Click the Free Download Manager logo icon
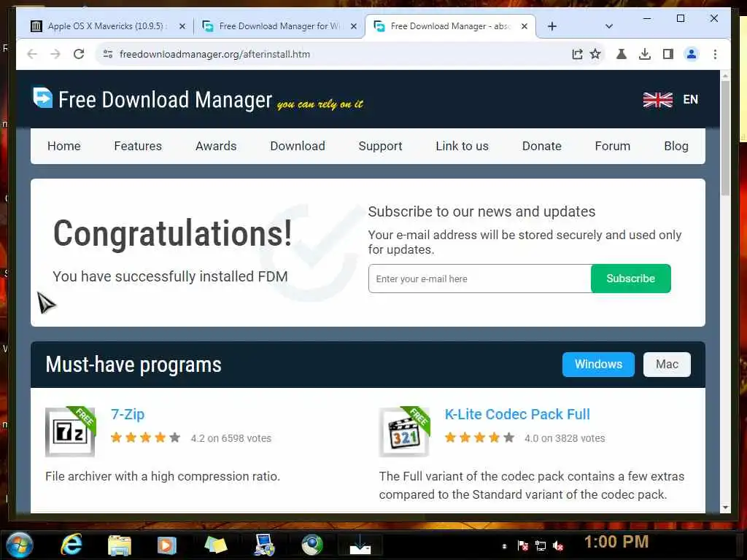 pos(43,98)
